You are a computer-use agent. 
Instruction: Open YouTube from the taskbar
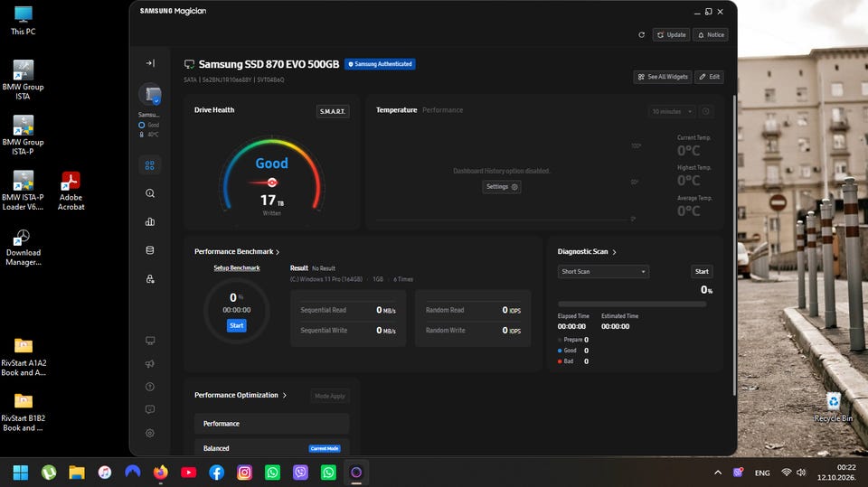click(188, 473)
